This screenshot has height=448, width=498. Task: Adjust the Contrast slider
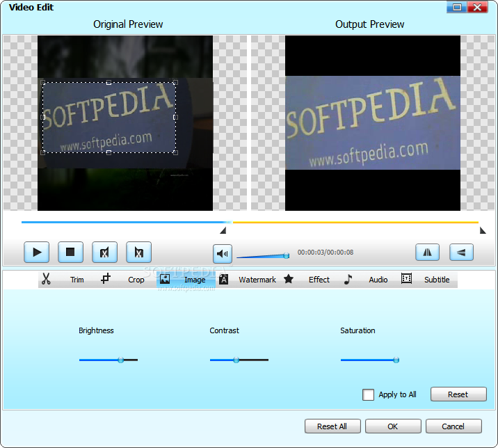[x=239, y=360]
